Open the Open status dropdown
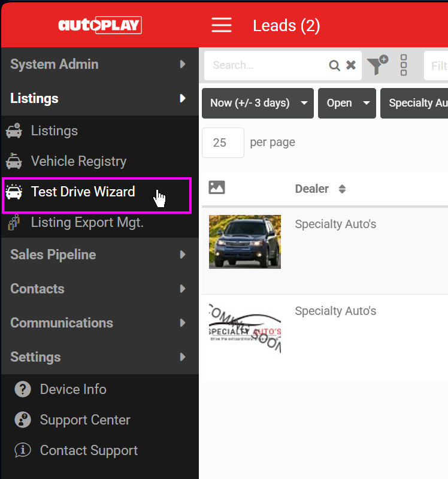This screenshot has width=448, height=479. (x=347, y=103)
